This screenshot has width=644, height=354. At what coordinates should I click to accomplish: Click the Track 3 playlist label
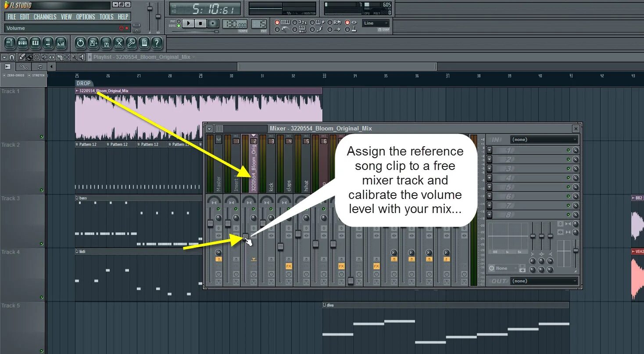point(11,199)
